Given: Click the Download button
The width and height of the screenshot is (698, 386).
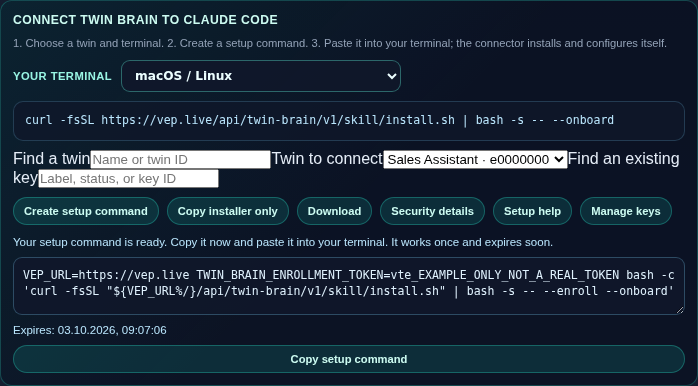Looking at the screenshot, I should point(334,211).
